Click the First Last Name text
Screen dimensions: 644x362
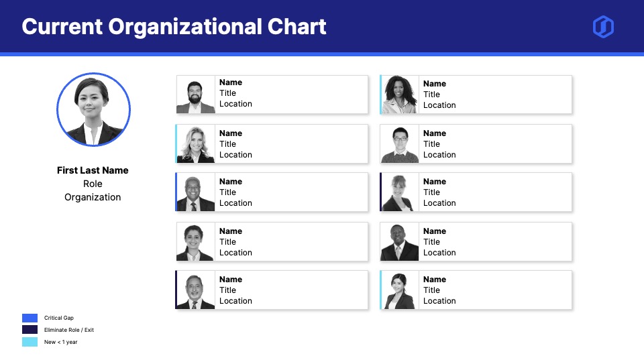pos(93,170)
